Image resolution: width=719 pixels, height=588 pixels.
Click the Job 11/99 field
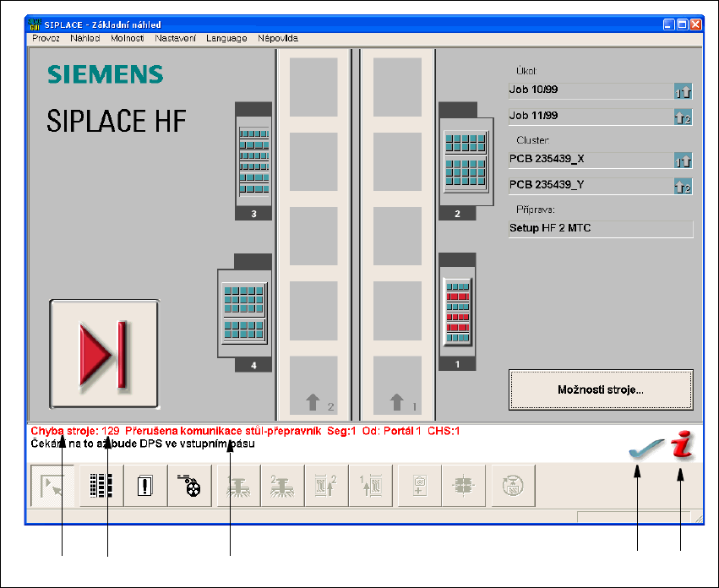pyautogui.click(x=590, y=116)
